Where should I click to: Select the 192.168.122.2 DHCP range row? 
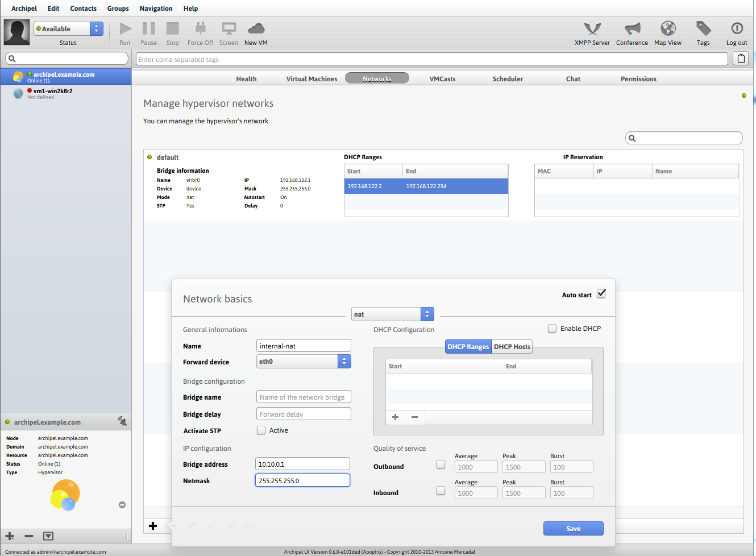(x=426, y=186)
